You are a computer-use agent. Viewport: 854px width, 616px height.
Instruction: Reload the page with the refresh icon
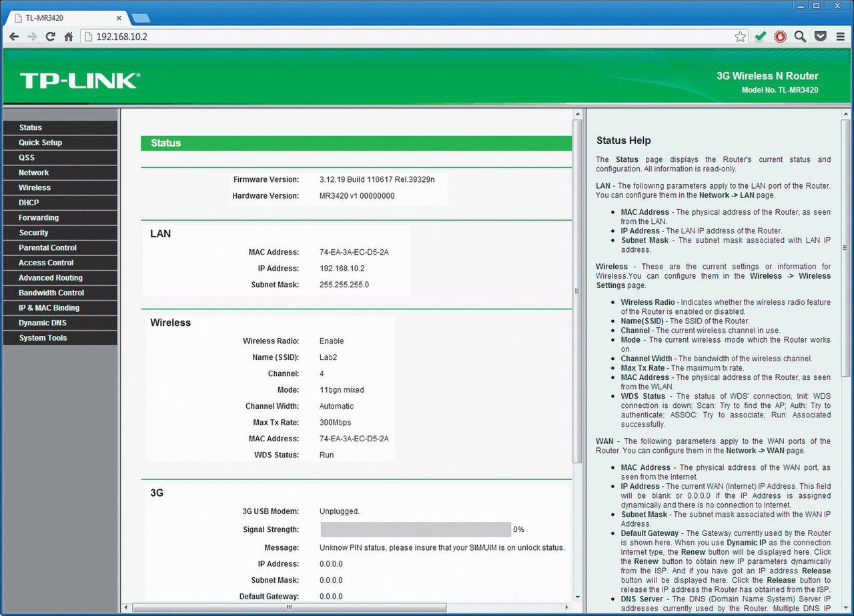click(x=50, y=37)
